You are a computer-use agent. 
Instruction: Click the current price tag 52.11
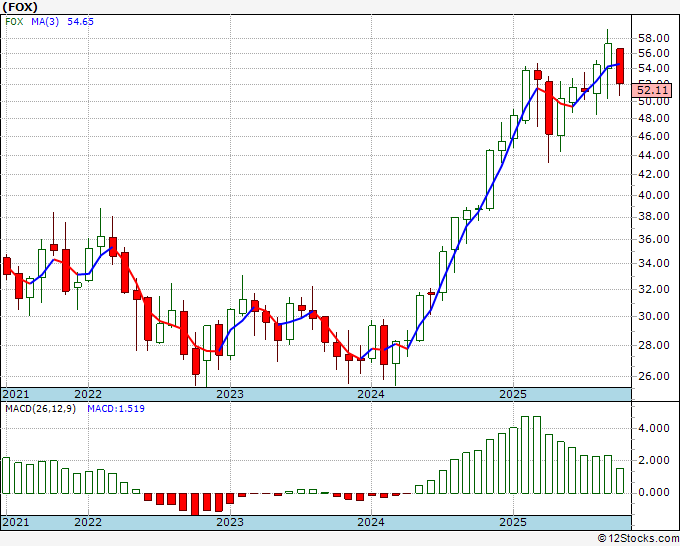coord(653,90)
